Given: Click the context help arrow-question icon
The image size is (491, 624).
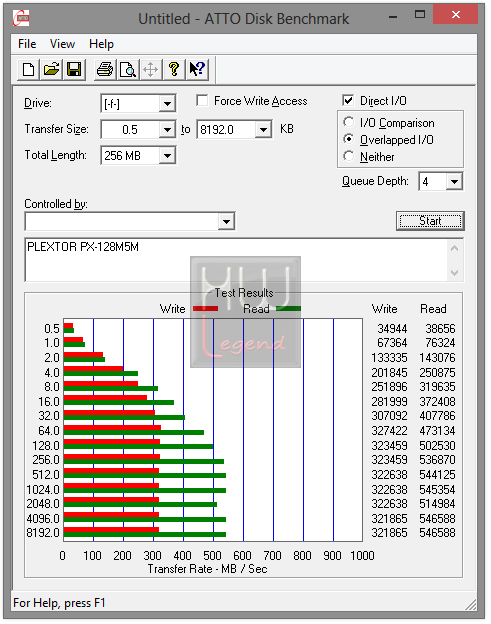Looking at the screenshot, I should (x=197, y=69).
